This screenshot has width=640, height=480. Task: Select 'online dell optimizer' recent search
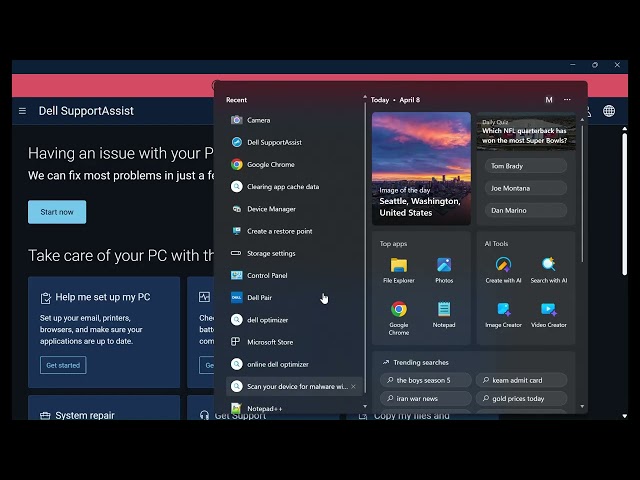294,364
